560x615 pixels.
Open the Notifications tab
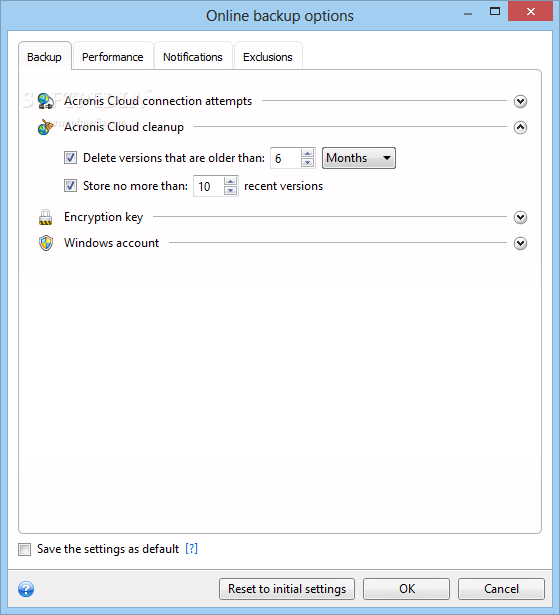(x=193, y=56)
